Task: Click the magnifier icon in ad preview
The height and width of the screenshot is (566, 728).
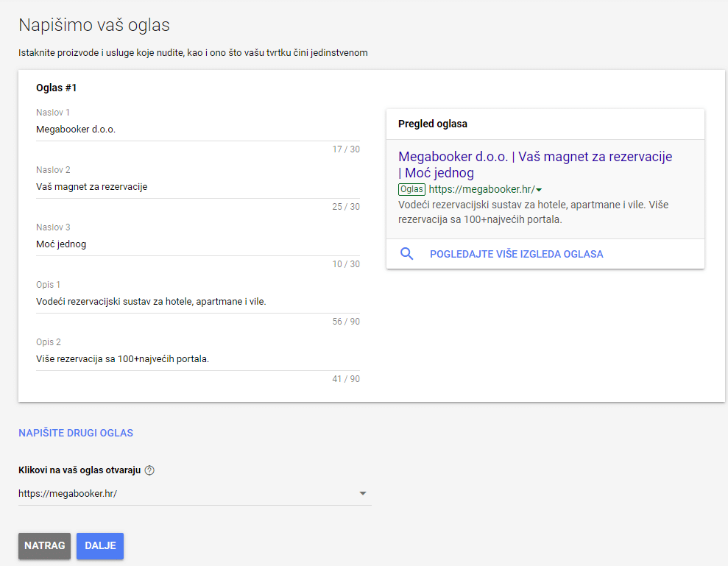Action: [x=406, y=254]
